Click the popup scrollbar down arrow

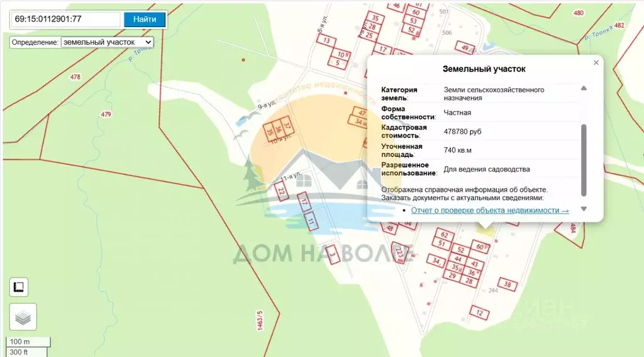click(584, 209)
